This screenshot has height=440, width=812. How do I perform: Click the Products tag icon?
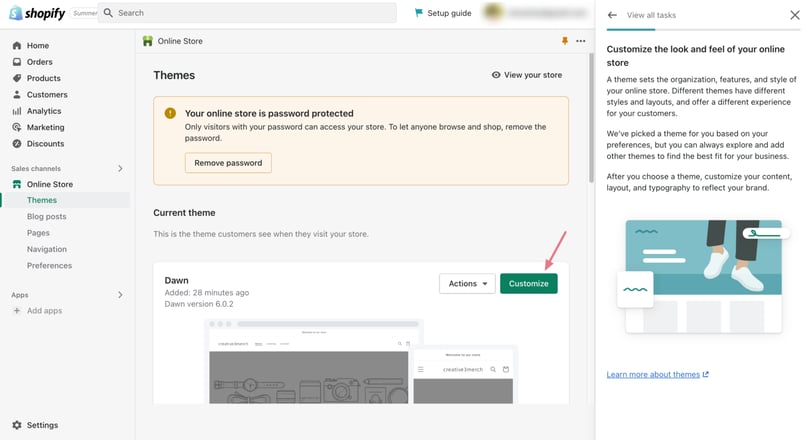[17, 78]
